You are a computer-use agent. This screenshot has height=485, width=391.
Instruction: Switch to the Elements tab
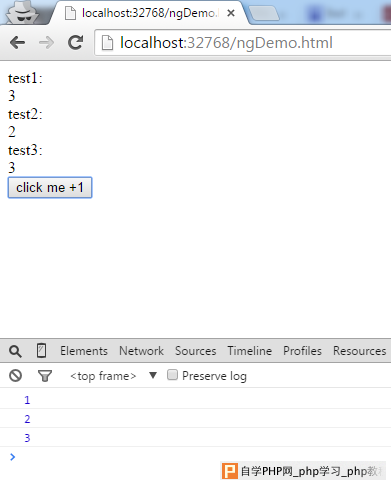(84, 351)
